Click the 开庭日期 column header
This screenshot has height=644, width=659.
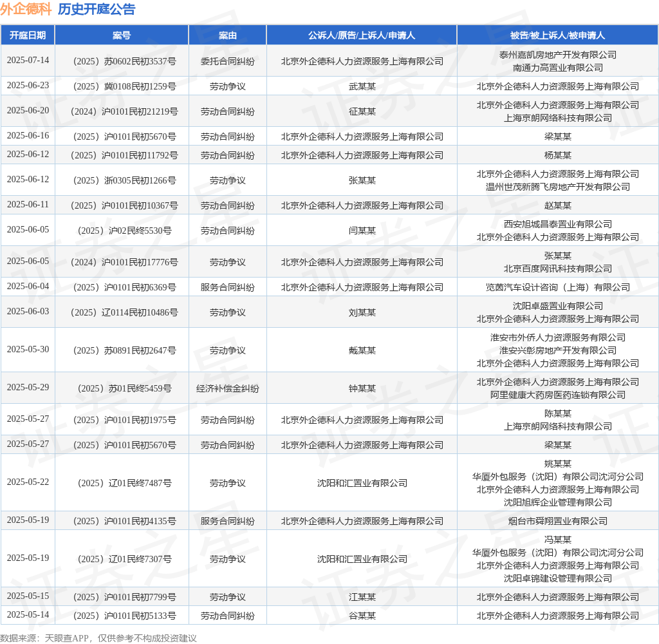point(28,35)
